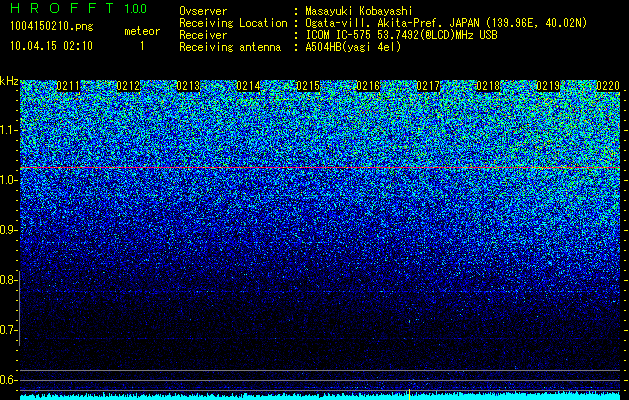This screenshot has width=629, height=400.
Task: Click the yellow meteor marker in power graph
Action: (x=409, y=394)
